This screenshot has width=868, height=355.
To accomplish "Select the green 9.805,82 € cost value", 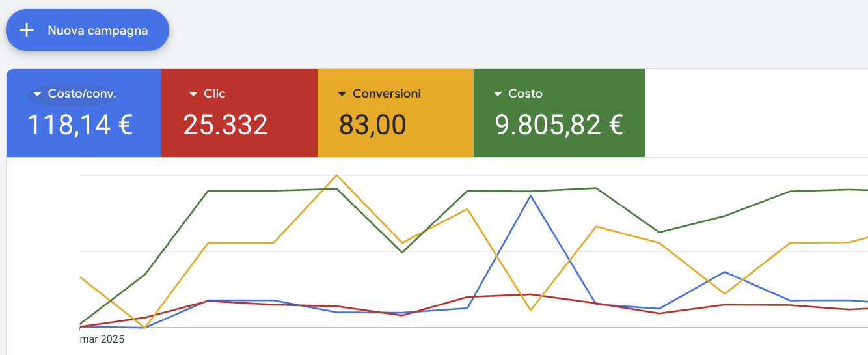I will click(560, 124).
